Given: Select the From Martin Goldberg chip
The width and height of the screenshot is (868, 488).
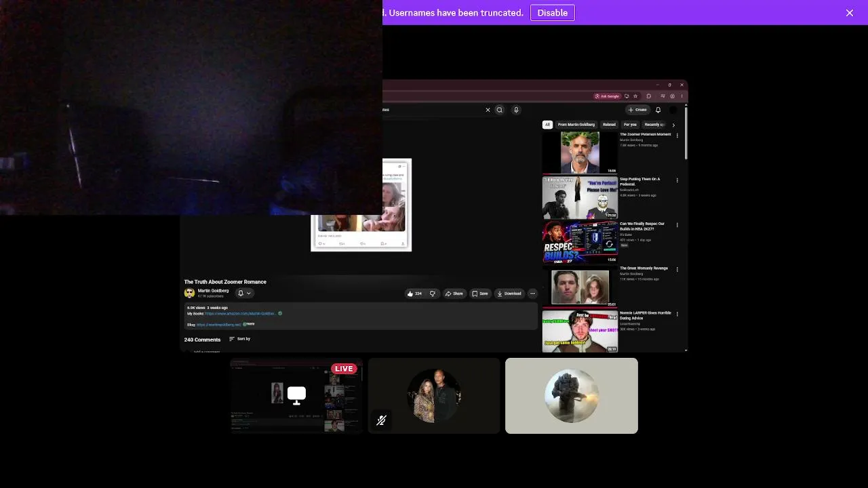Looking at the screenshot, I should click(576, 125).
